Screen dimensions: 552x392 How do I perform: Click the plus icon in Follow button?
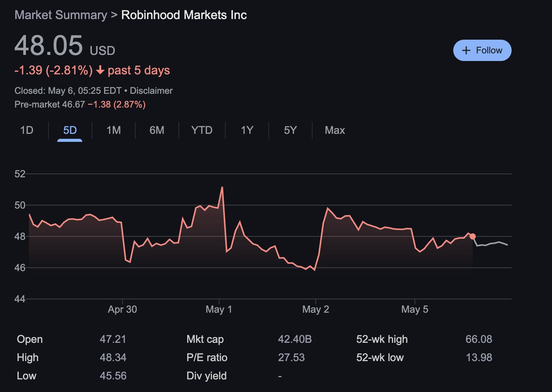pos(466,50)
